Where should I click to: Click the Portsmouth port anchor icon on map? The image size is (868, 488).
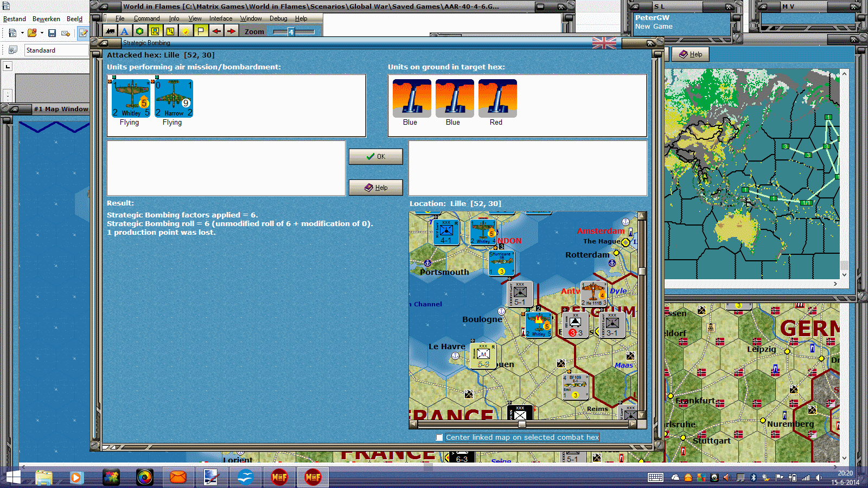click(x=427, y=263)
